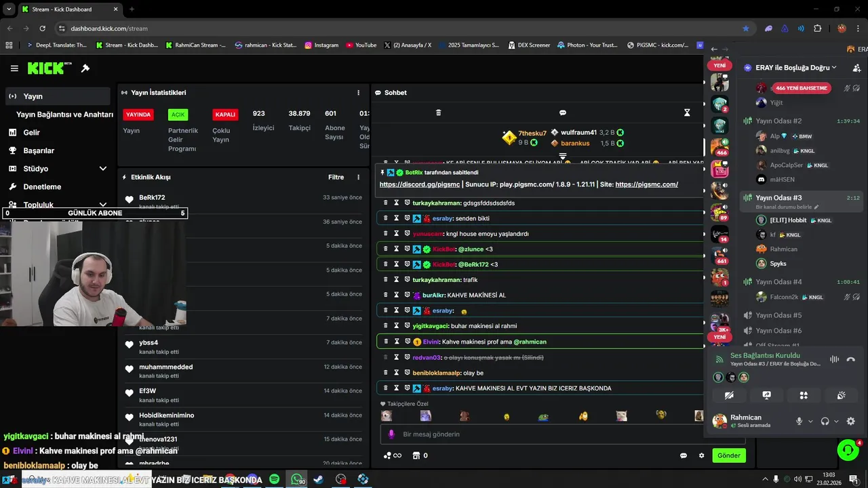
Task: Open Denetleme in sidebar
Action: tap(42, 186)
